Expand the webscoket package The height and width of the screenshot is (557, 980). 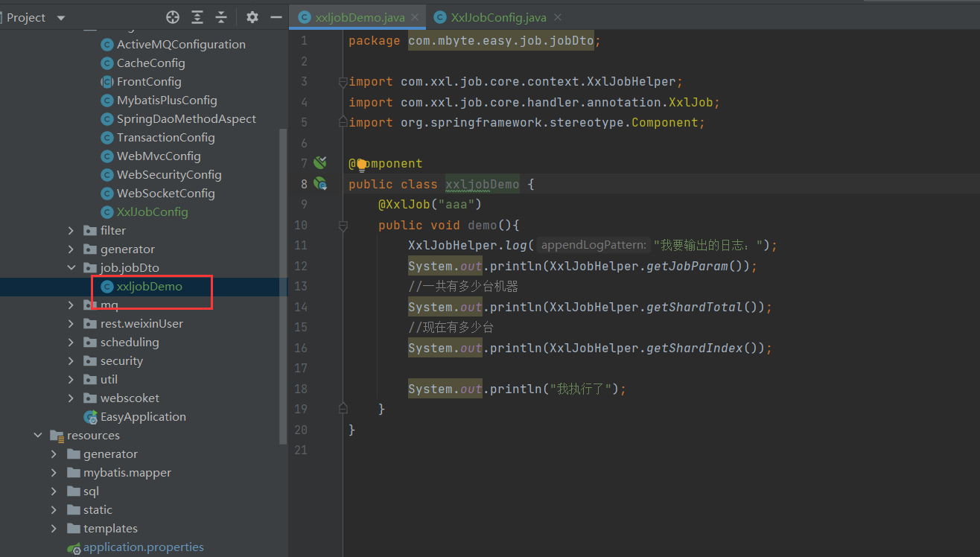71,398
